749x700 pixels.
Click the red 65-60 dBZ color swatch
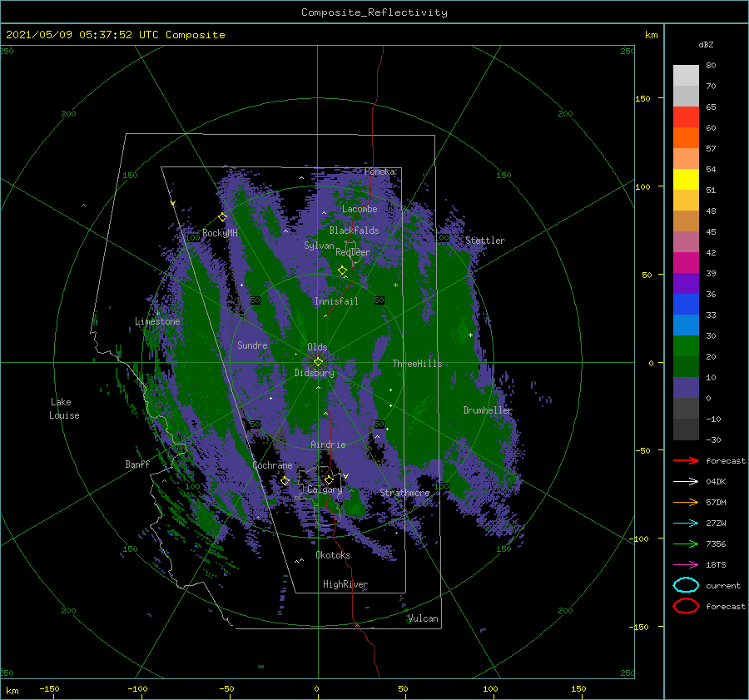(686, 117)
